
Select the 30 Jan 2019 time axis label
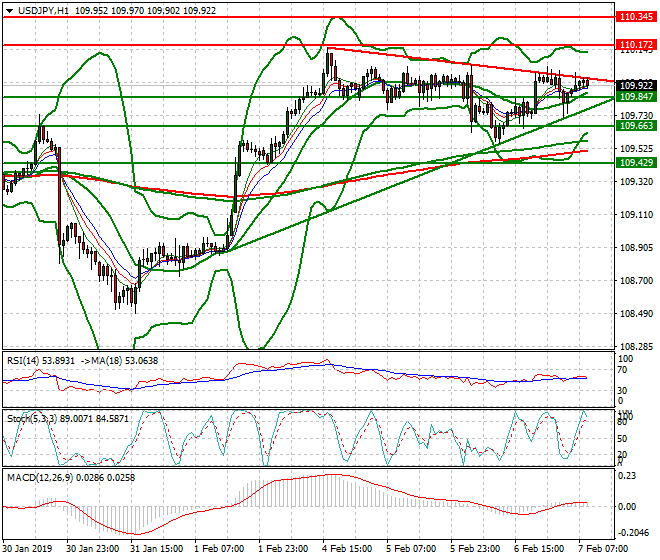point(27,549)
